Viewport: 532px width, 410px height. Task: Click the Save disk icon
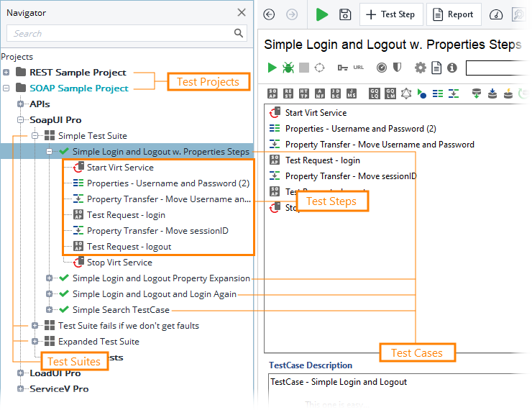345,14
